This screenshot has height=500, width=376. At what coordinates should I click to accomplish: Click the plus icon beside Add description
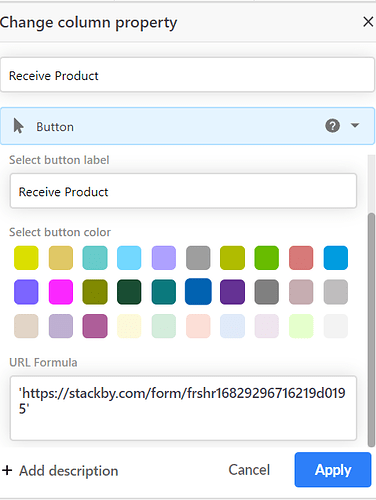click(x=7, y=470)
